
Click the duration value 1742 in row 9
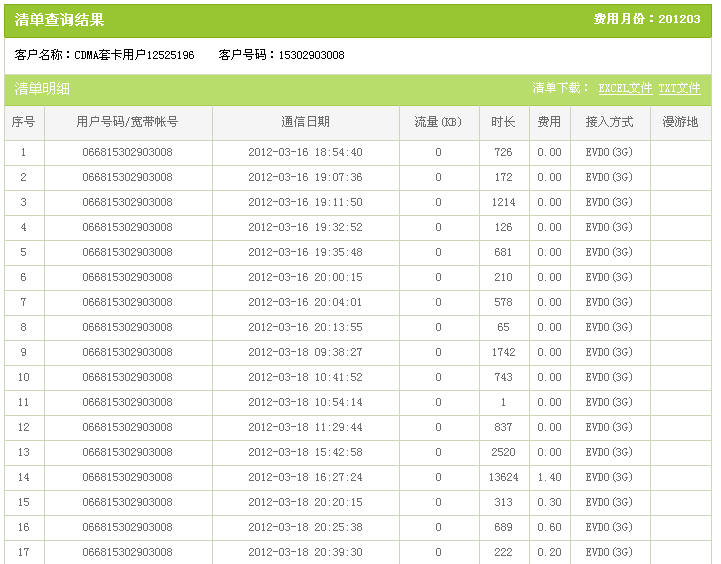coord(503,352)
